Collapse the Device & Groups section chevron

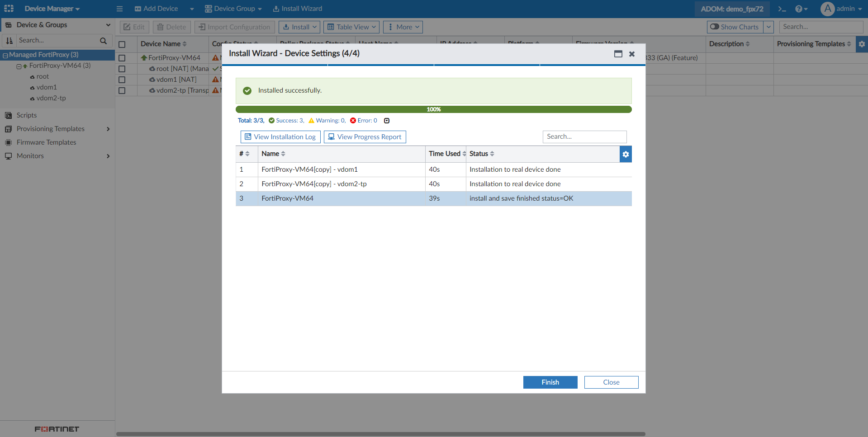pyautogui.click(x=108, y=25)
